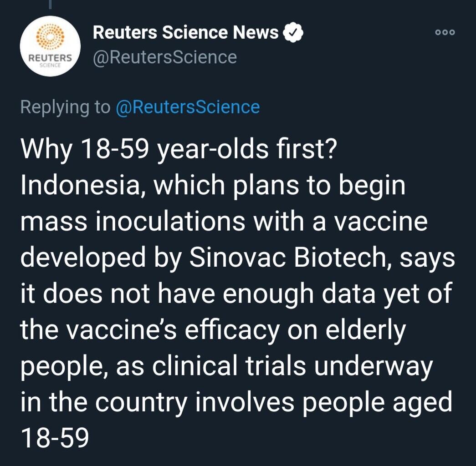Click the 'Why 18-59 year-olds first?' line
This screenshot has width=476, height=466.
coord(179,150)
